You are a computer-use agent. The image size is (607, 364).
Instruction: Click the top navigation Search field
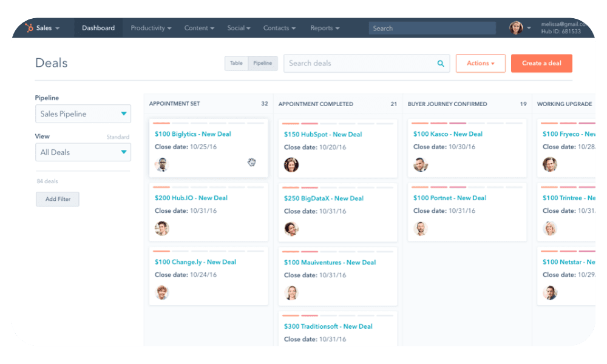432,29
